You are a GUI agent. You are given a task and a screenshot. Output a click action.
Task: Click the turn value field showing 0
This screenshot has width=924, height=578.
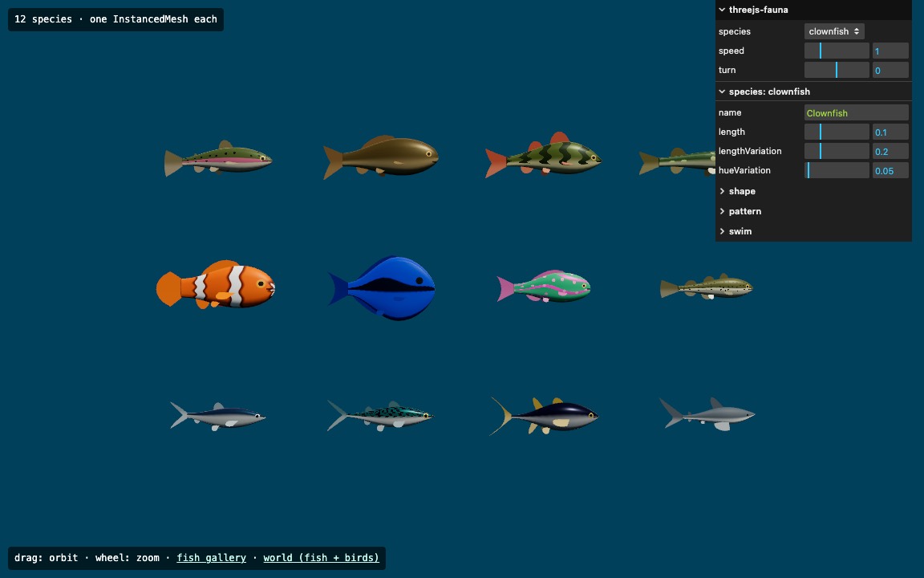890,70
